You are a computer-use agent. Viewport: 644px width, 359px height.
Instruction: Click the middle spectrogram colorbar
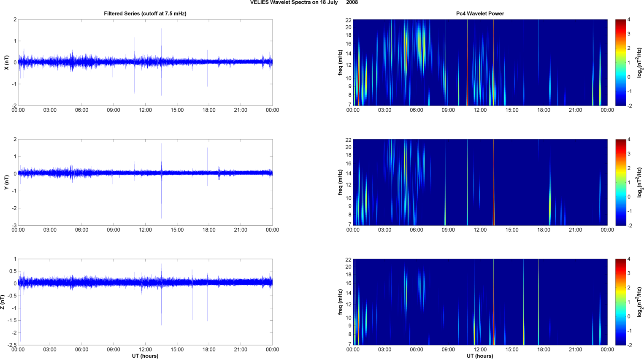pyautogui.click(x=620, y=182)
